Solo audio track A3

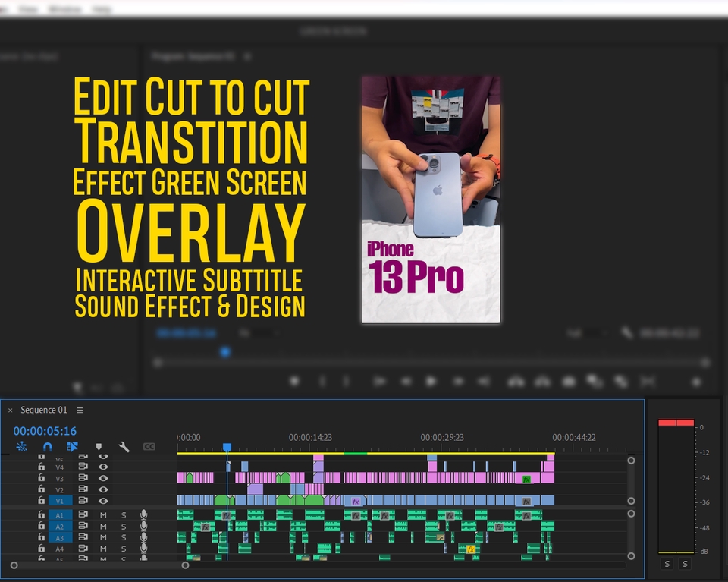pos(124,537)
